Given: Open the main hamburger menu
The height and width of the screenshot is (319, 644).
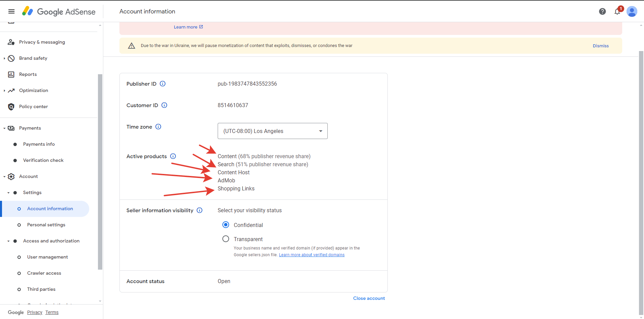Looking at the screenshot, I should click(11, 11).
